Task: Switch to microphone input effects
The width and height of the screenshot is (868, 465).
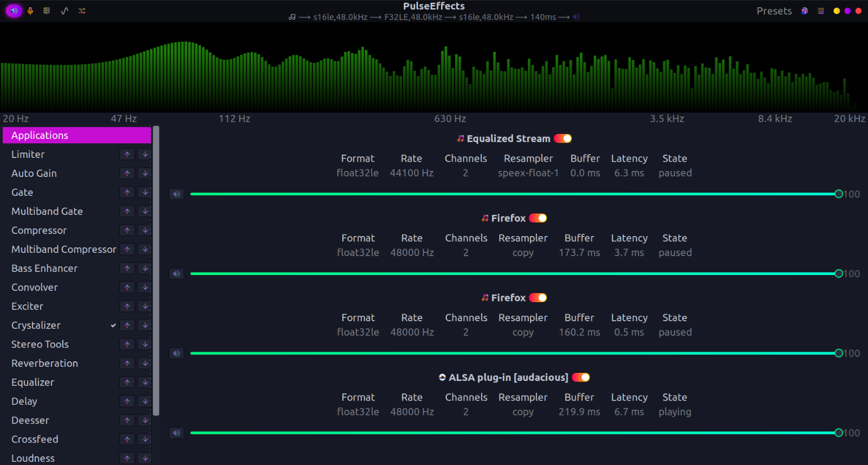Action: (x=30, y=11)
